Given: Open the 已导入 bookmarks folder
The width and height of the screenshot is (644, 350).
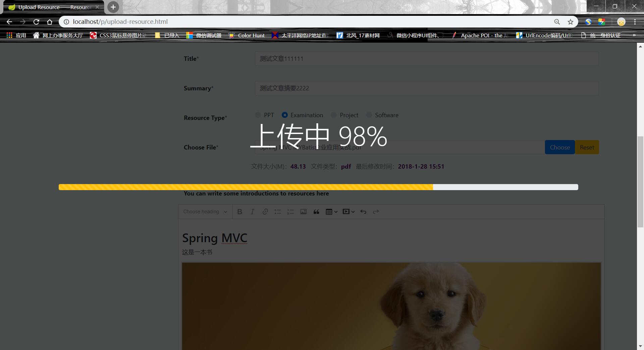Looking at the screenshot, I should tap(167, 35).
